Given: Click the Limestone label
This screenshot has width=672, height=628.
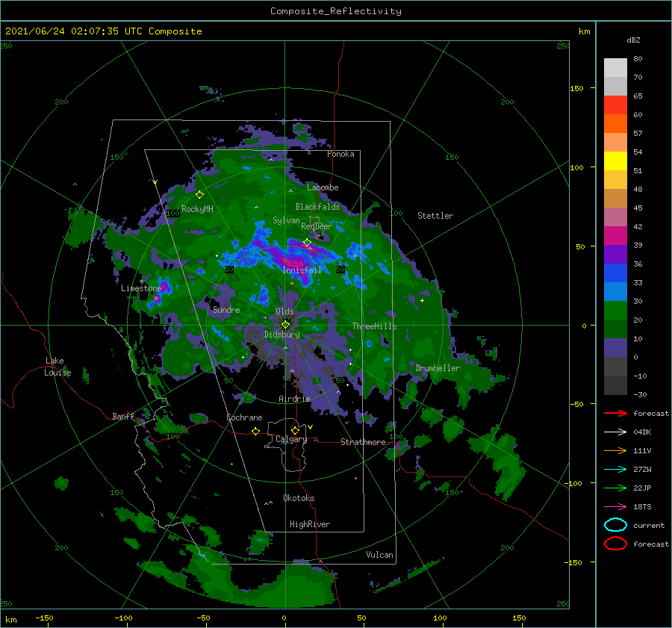Looking at the screenshot, I should coord(141,288).
